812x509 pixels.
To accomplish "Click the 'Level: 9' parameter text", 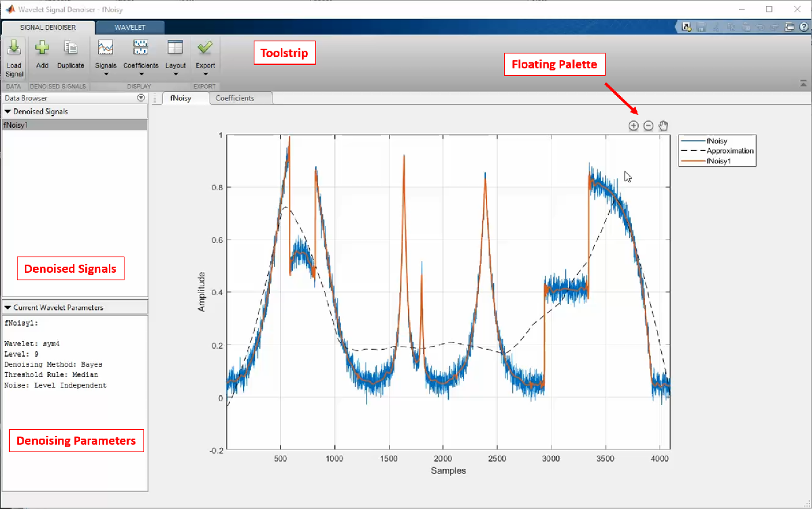I will (x=20, y=354).
